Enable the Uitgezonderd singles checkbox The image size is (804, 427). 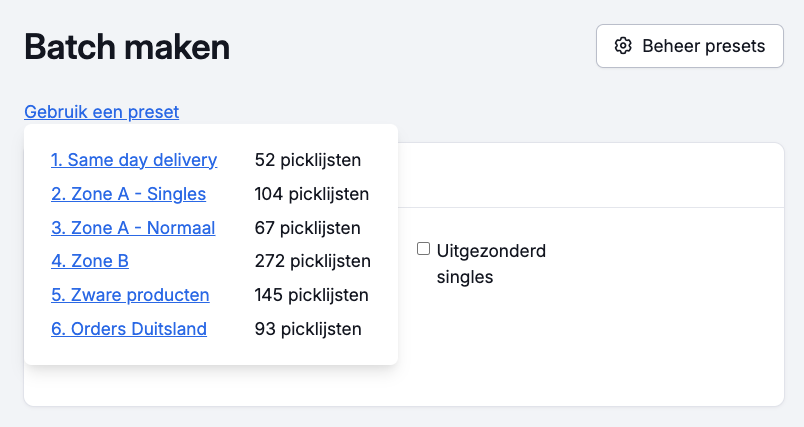tap(424, 249)
